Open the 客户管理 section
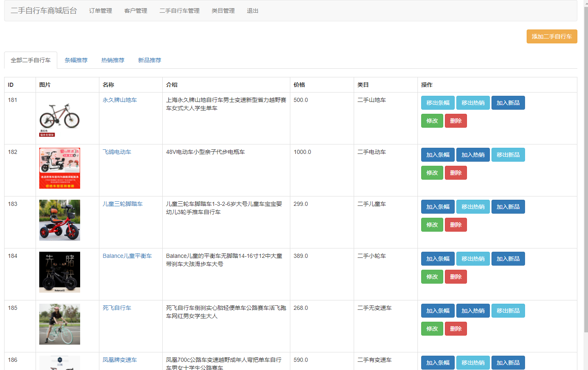Screen dimensions: 588x370 [135, 11]
